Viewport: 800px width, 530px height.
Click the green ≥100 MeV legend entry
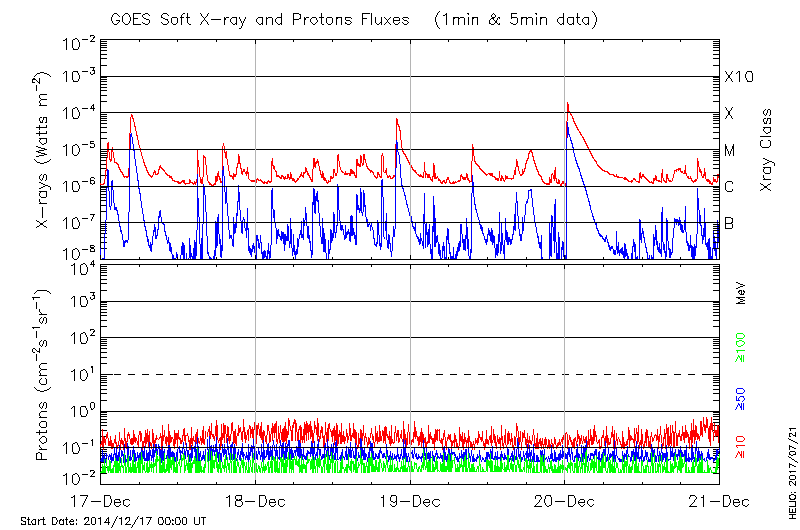pos(742,347)
